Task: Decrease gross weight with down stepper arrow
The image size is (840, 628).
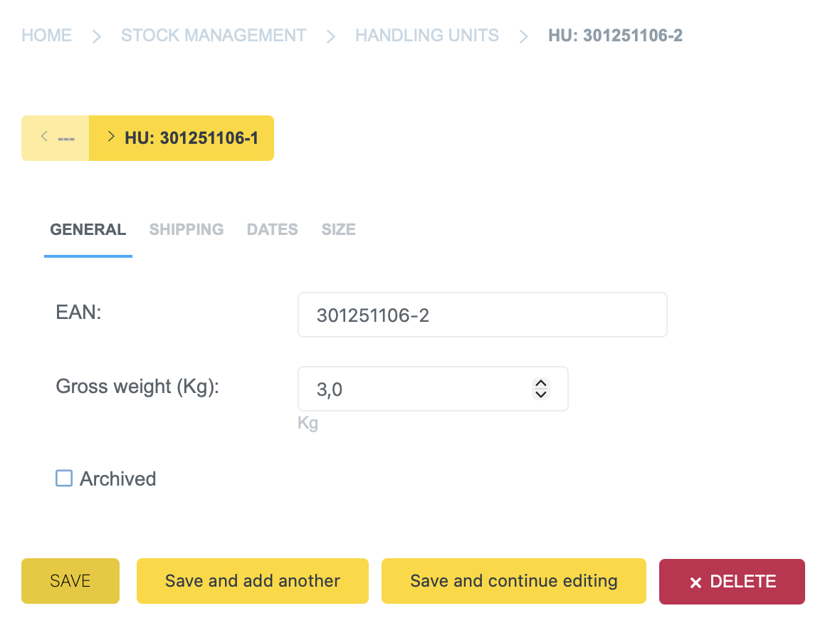Action: coord(541,394)
